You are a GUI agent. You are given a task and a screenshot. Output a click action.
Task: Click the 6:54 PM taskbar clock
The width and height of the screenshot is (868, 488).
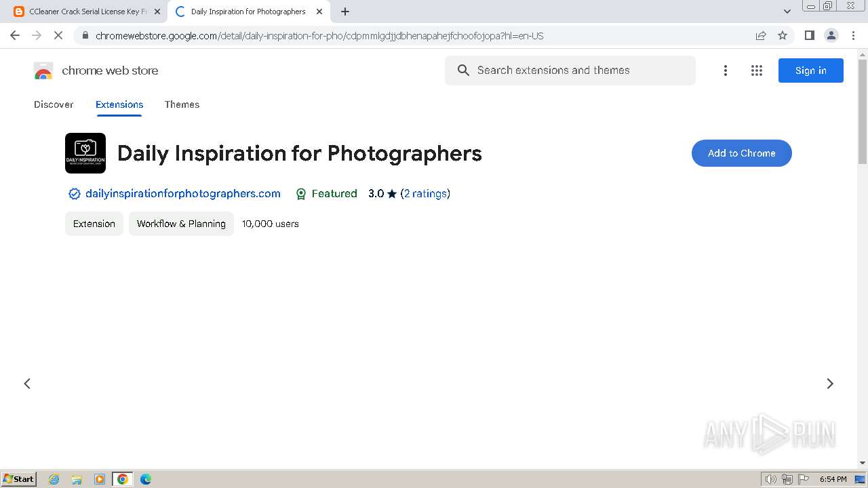tap(833, 479)
